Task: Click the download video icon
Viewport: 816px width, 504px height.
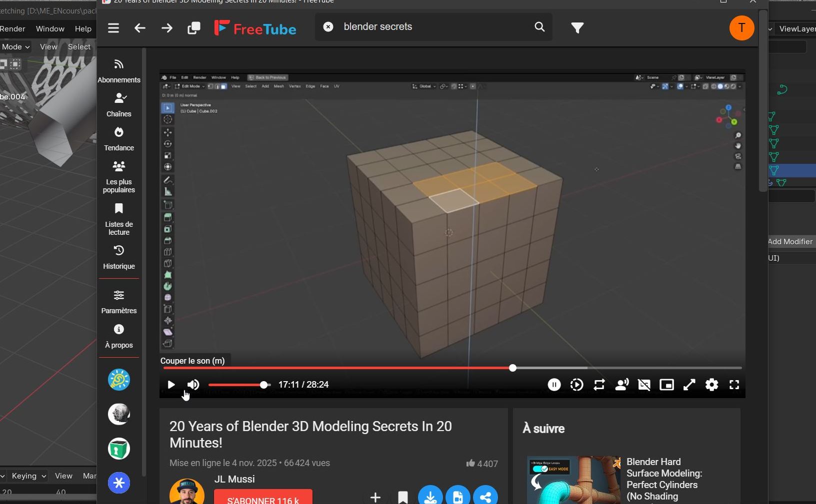Action: (x=430, y=497)
